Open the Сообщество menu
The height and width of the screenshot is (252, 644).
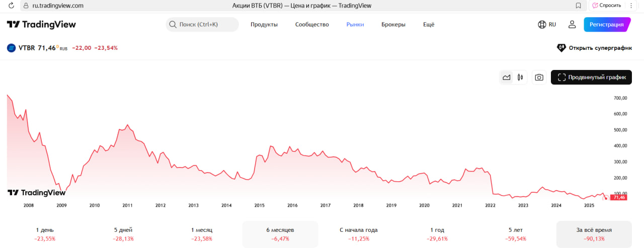[x=312, y=25]
